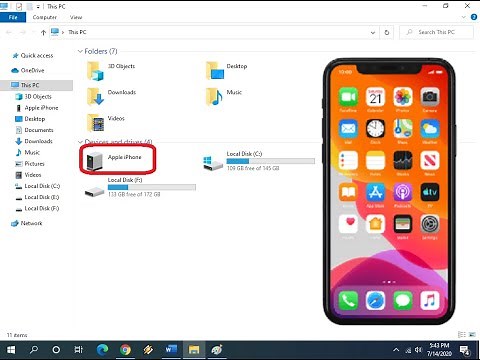Select Music in the navigation pane
Image resolution: width=480 pixels, height=360 pixels.
coord(28,152)
